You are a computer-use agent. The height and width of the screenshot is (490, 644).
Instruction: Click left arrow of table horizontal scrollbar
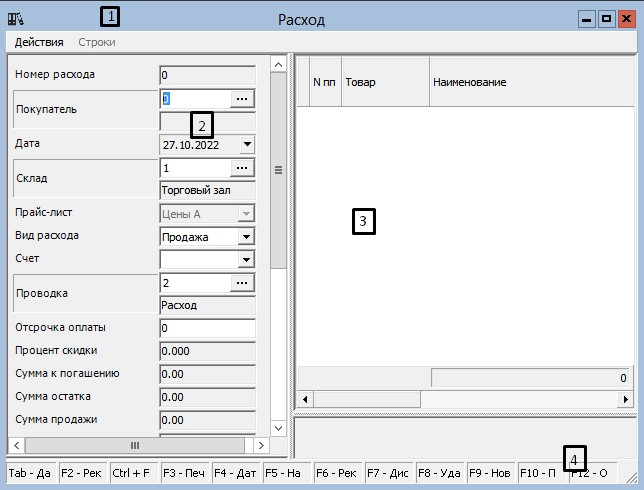[x=305, y=398]
